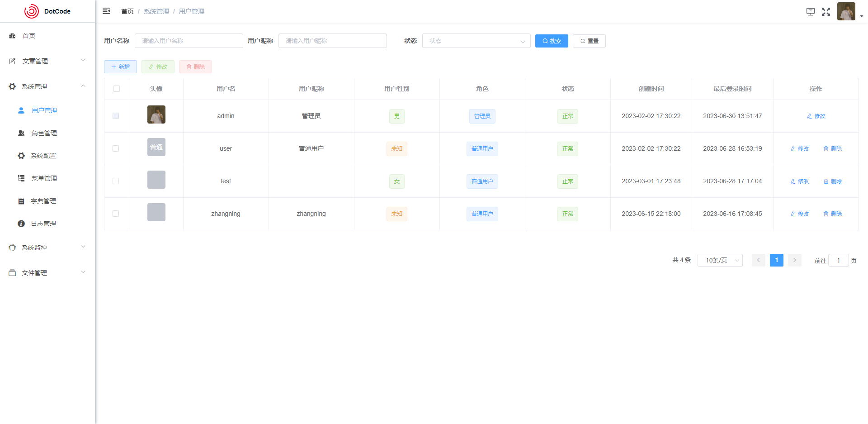This screenshot has width=868, height=424.
Task: Click the add new user button
Action: coord(120,67)
